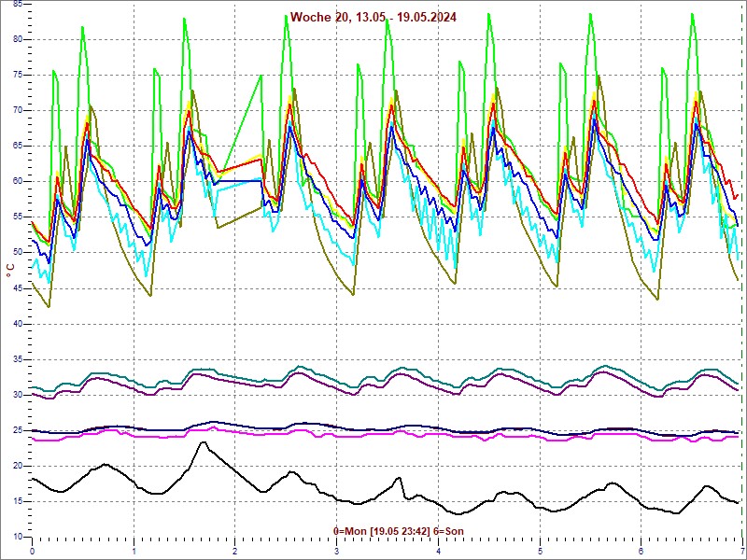Click the y-axis label 40
747x560 pixels.
coord(17,324)
